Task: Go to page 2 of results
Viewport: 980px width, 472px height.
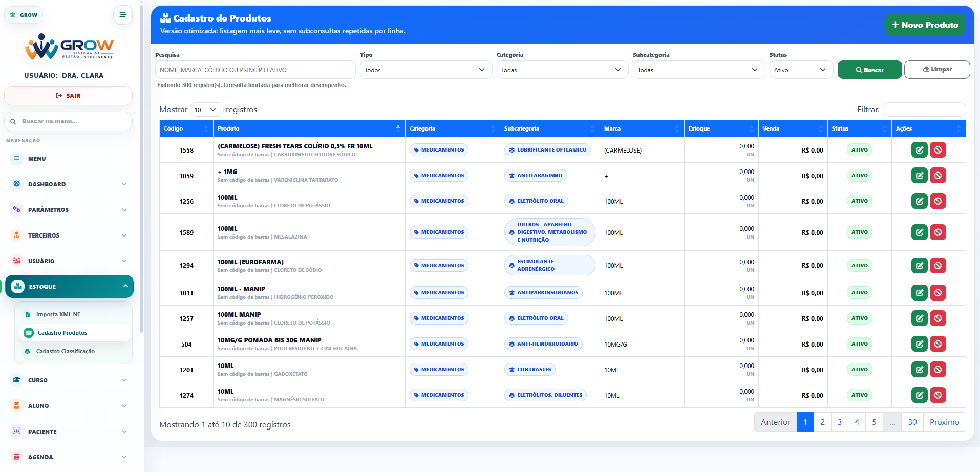Action: click(822, 422)
